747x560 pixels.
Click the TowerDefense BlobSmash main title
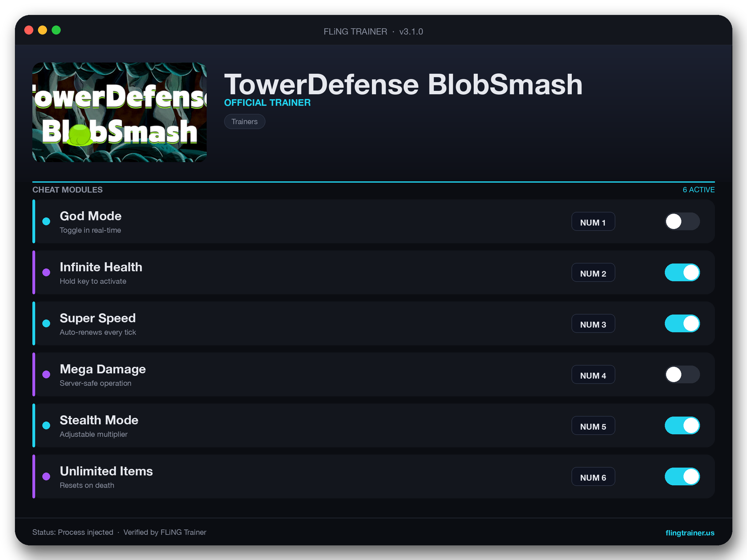pyautogui.click(x=403, y=84)
